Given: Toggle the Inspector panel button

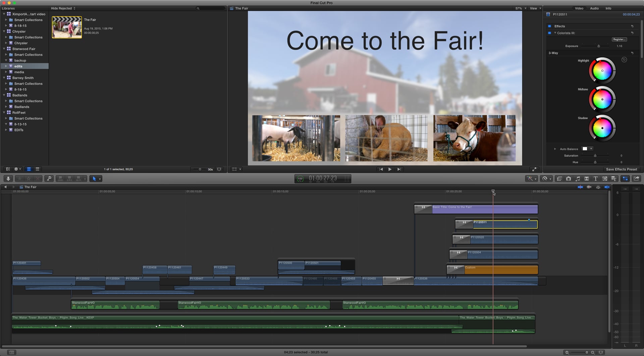Looking at the screenshot, I should [x=625, y=179].
